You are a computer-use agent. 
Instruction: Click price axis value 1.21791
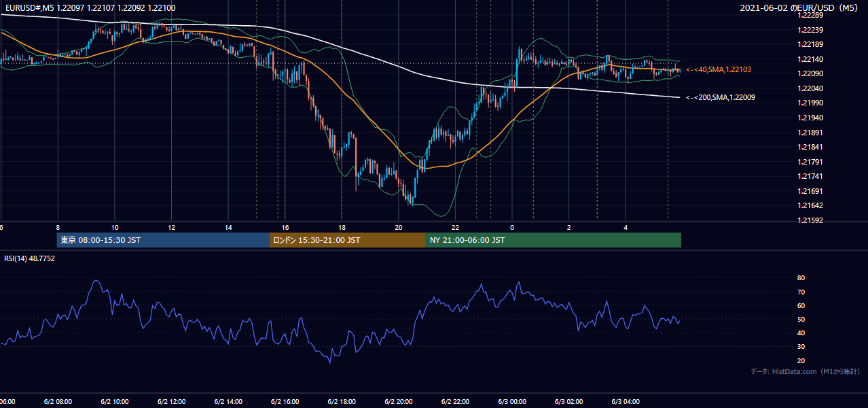tap(812, 162)
